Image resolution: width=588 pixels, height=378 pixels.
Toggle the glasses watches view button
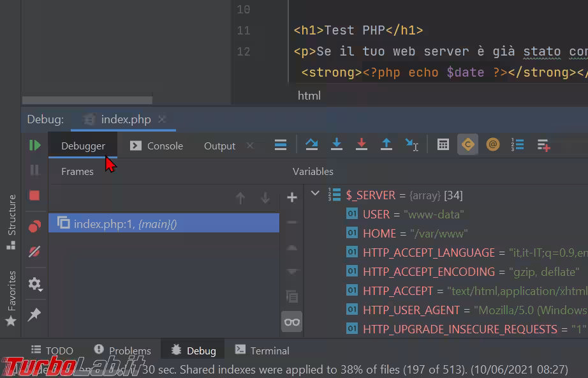pos(292,322)
